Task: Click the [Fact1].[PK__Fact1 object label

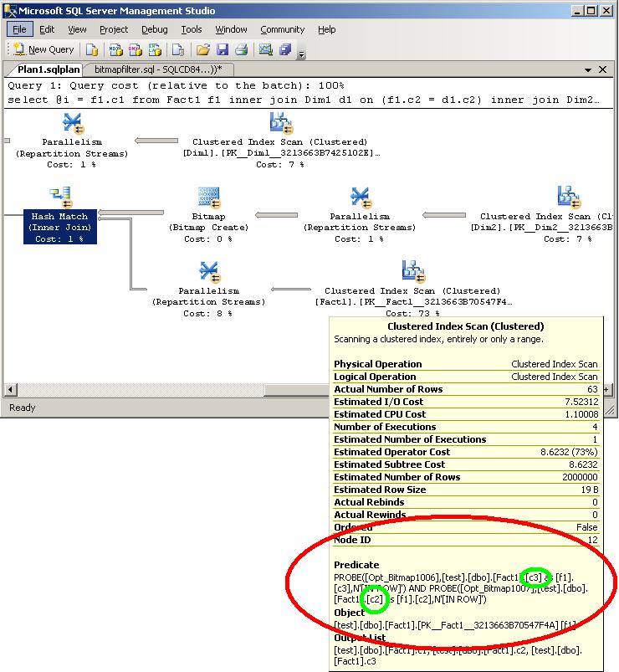Action: [x=413, y=302]
